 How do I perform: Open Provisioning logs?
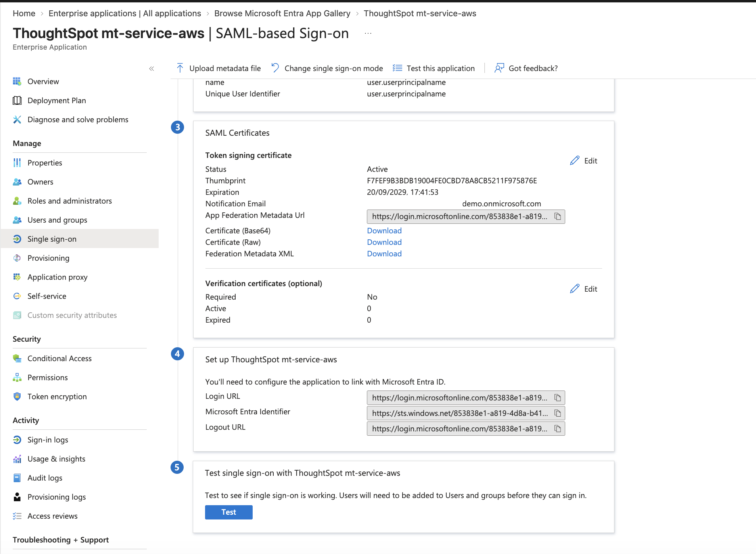point(57,497)
